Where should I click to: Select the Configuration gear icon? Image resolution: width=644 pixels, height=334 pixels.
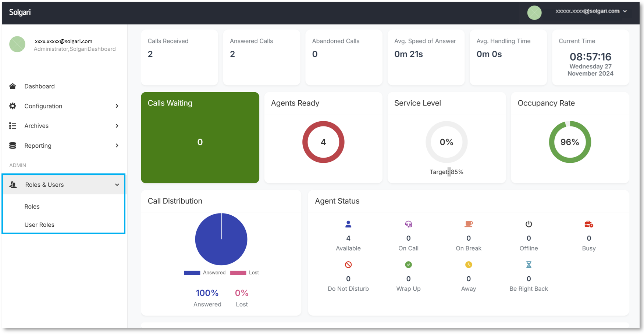13,106
